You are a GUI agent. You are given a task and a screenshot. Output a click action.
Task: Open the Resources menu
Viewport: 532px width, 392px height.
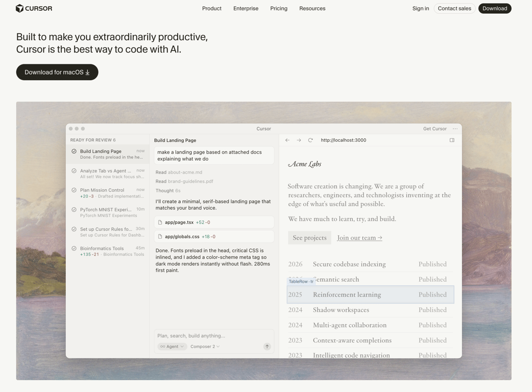point(312,8)
